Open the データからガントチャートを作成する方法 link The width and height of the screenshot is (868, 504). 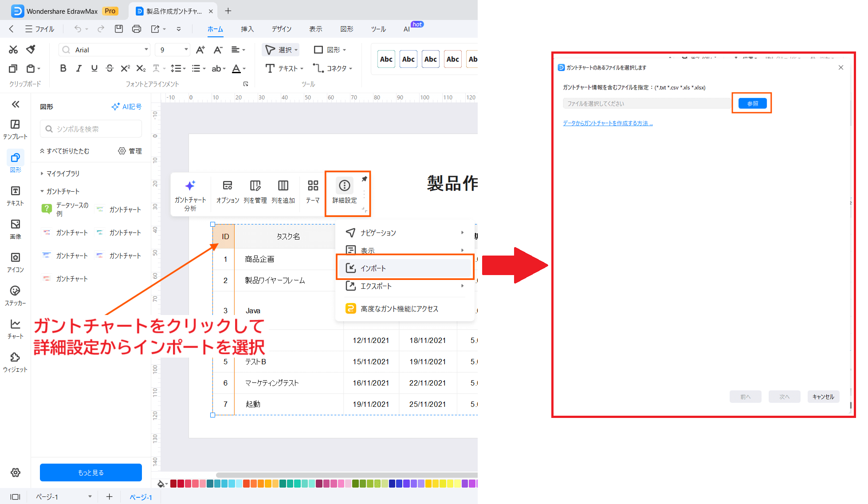[x=607, y=123]
